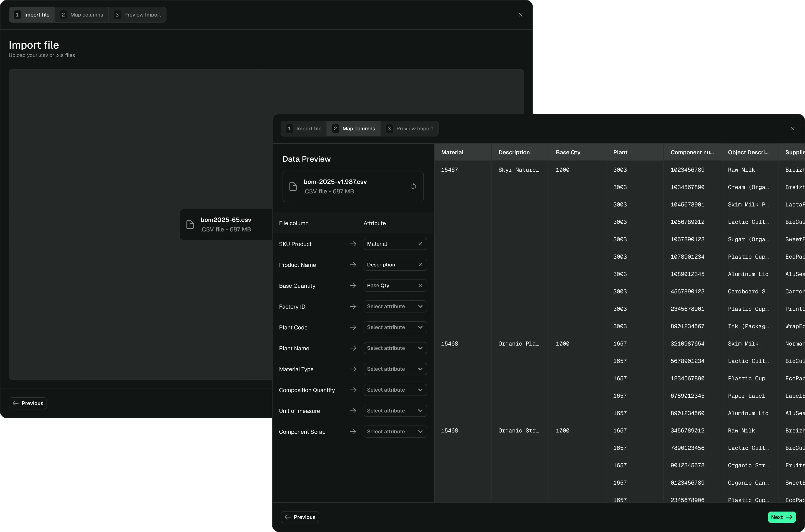The image size is (805, 532).
Task: Click the Organic Pla… description cell
Action: [519, 344]
